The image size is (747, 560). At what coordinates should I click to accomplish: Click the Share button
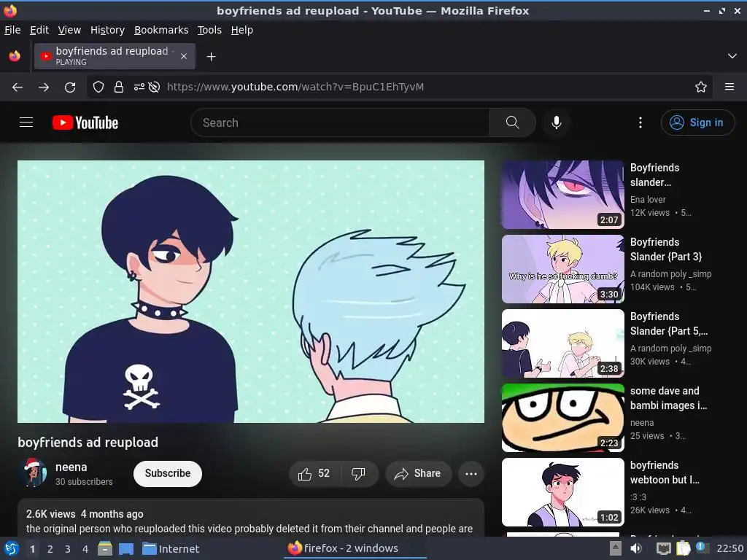pyautogui.click(x=418, y=473)
